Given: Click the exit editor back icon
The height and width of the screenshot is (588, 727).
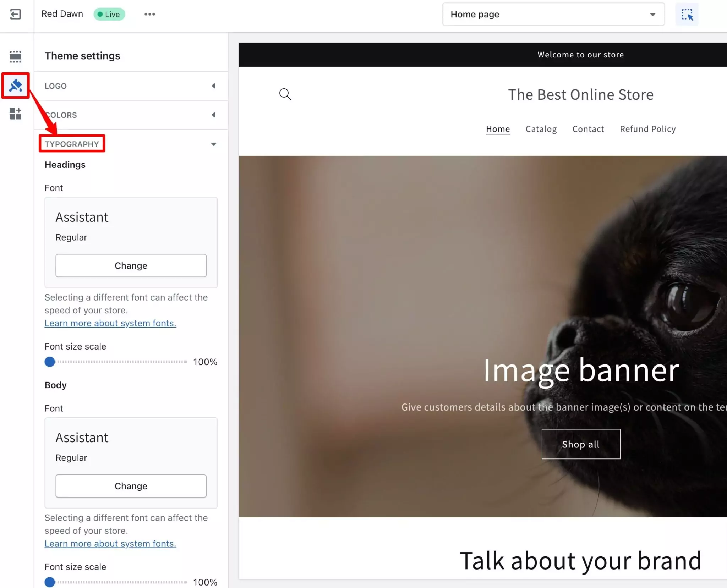Looking at the screenshot, I should pos(15,14).
